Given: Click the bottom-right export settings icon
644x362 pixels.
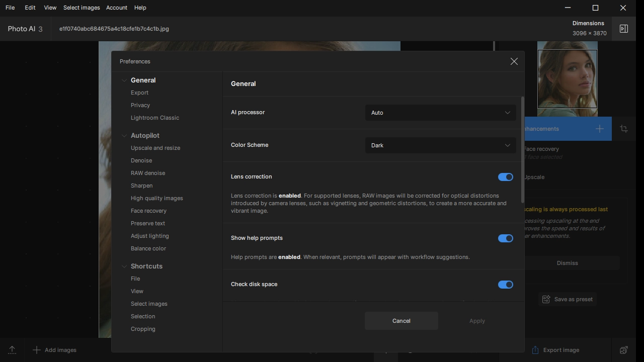Looking at the screenshot, I should pyautogui.click(x=624, y=350).
